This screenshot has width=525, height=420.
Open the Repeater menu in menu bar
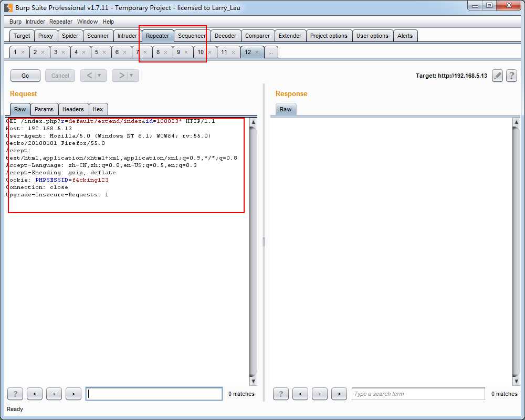click(x=60, y=22)
